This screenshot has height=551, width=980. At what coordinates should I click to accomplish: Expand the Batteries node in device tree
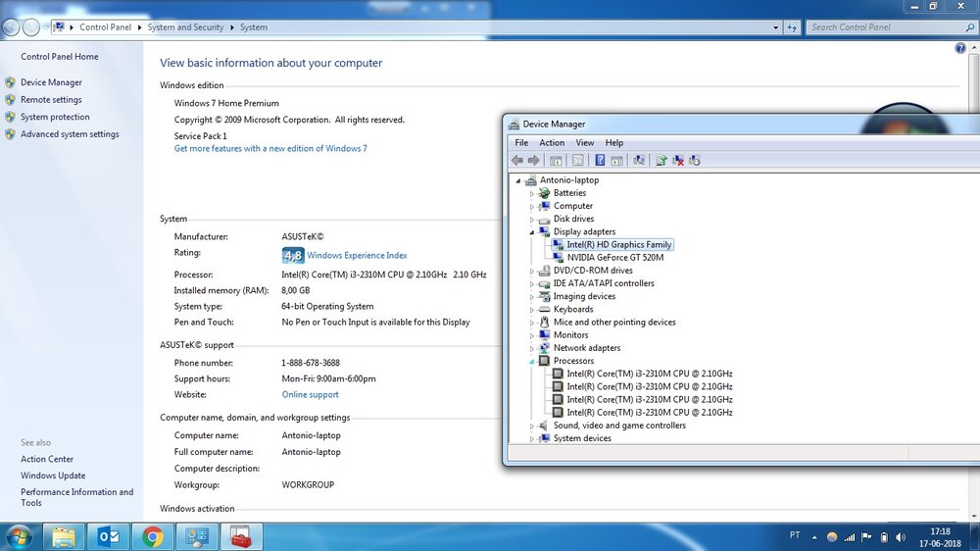(532, 193)
